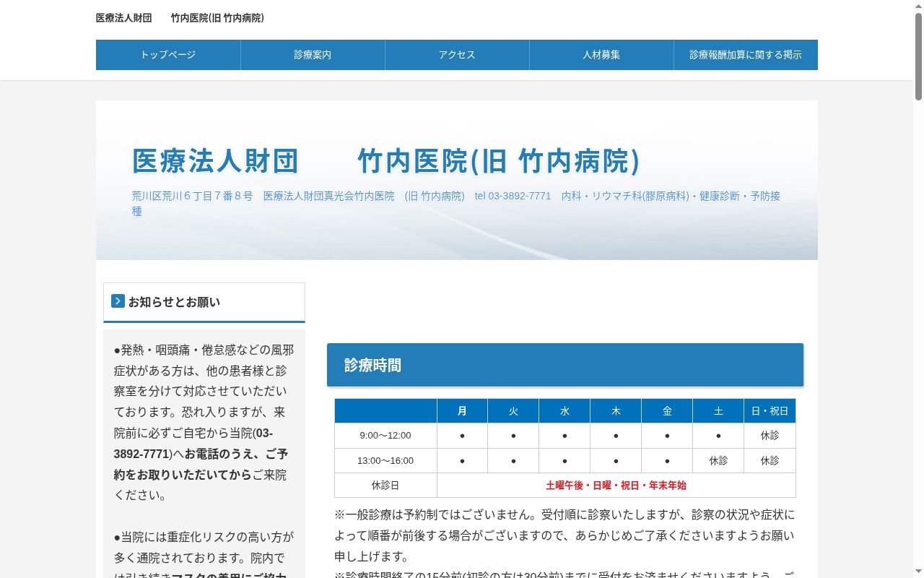Open 診療報酬加算に関する掲示 in the navigation bar
The image size is (924, 578).
746,55
